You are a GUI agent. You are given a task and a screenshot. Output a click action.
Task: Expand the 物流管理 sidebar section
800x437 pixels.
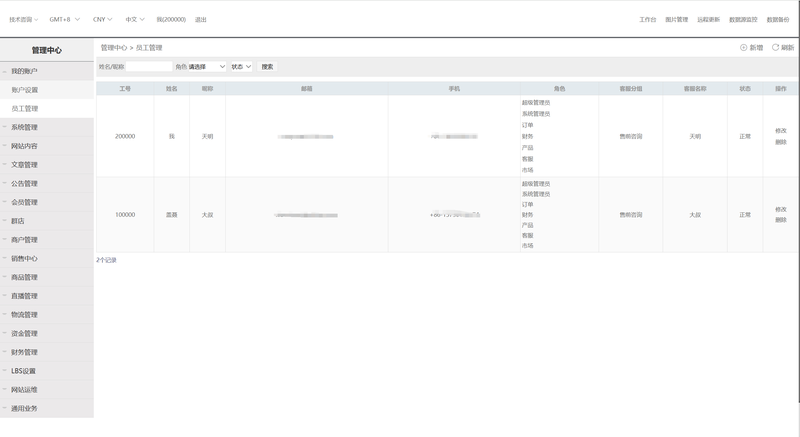click(x=47, y=315)
